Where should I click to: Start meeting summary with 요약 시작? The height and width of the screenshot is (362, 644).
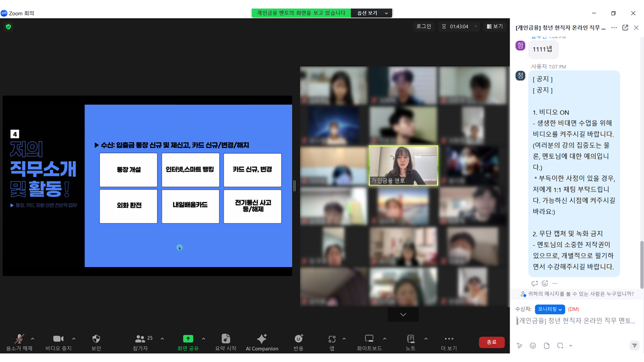pos(225,342)
